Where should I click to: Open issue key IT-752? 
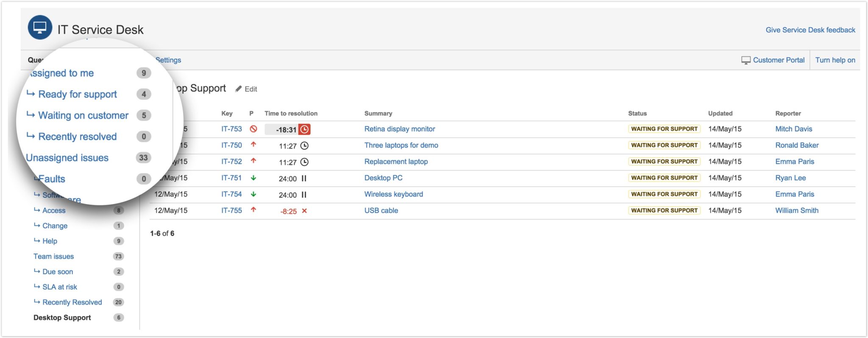pyautogui.click(x=231, y=162)
